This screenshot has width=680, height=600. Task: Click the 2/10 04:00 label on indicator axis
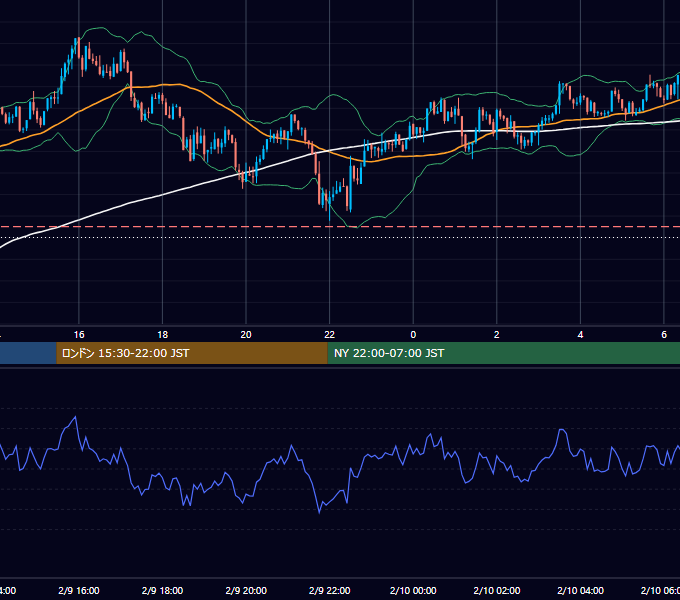coord(580,590)
